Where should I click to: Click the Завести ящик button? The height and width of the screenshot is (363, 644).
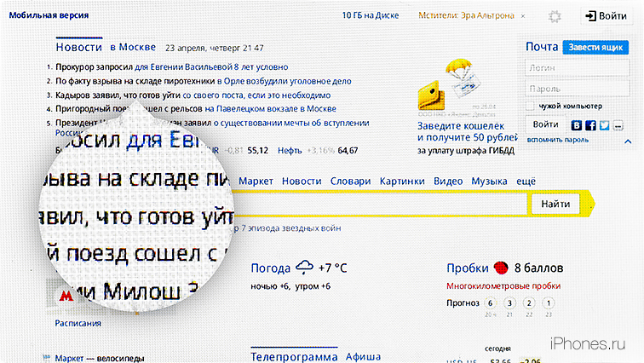595,47
